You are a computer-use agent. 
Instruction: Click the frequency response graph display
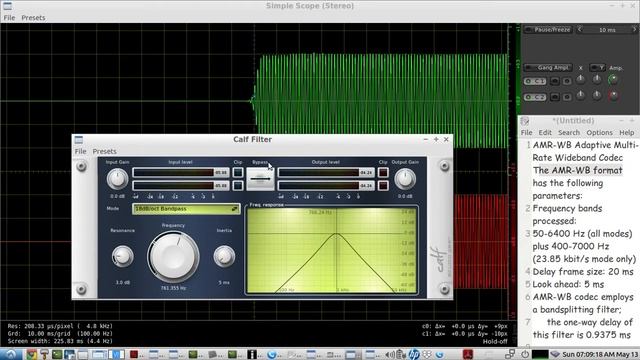(x=332, y=250)
